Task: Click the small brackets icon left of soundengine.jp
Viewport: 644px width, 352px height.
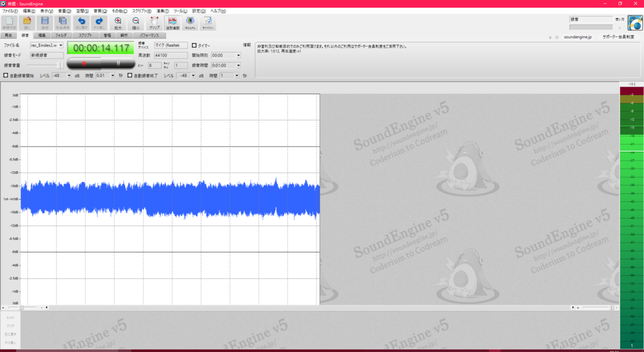Action: pyautogui.click(x=557, y=37)
